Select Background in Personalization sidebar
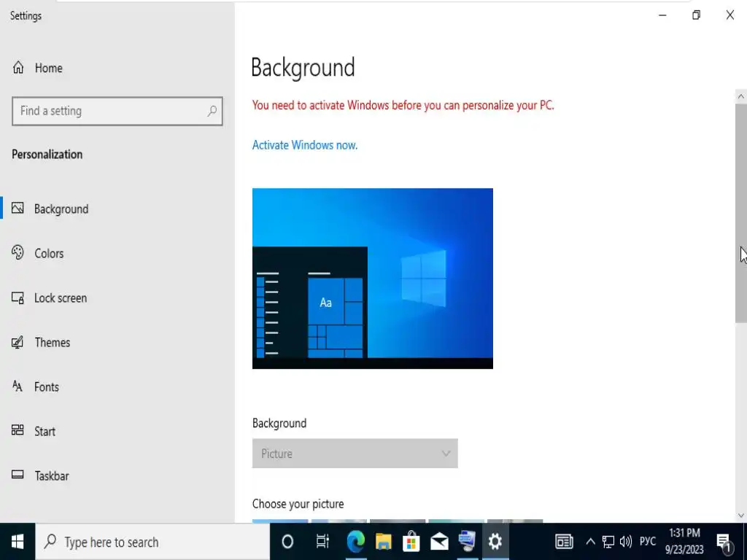 (x=117, y=209)
